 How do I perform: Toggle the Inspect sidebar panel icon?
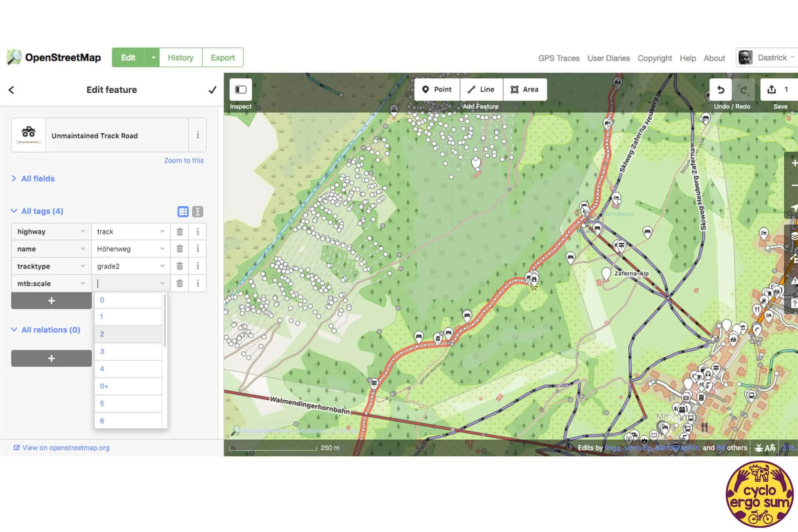tap(241, 89)
